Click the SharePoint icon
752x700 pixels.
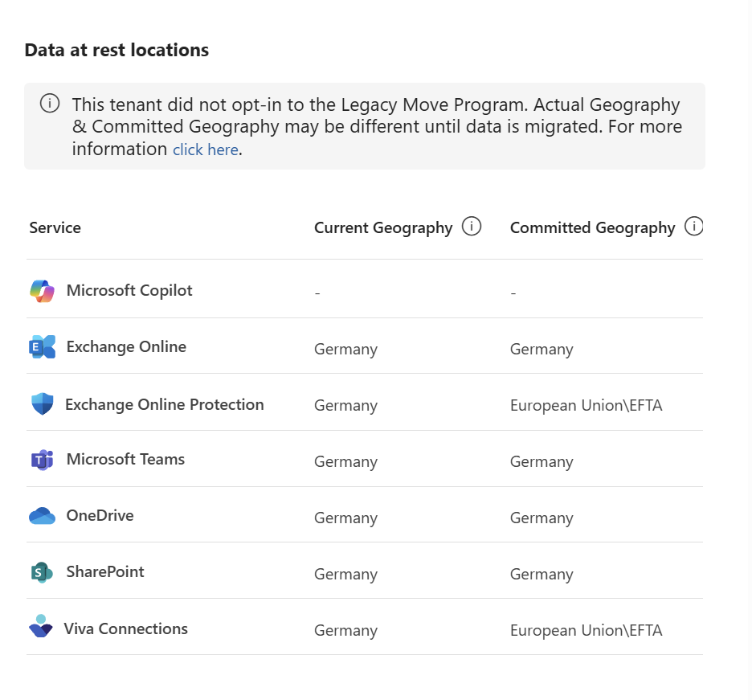43,572
